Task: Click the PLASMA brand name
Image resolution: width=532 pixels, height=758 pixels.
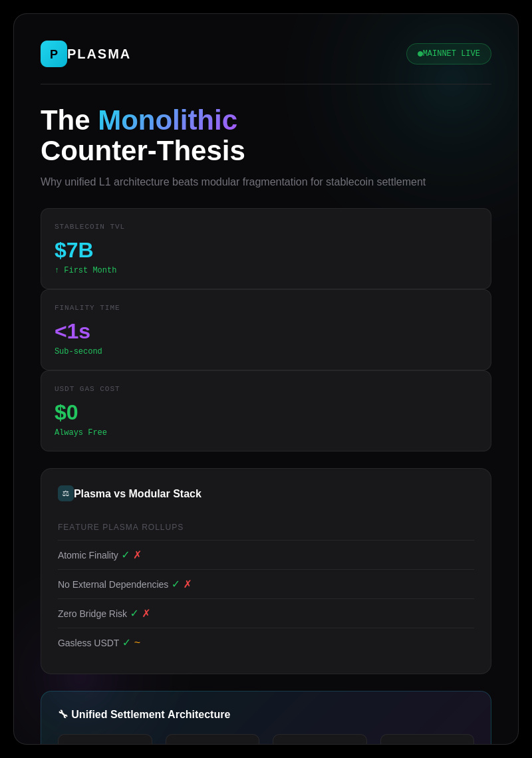Action: (x=99, y=54)
